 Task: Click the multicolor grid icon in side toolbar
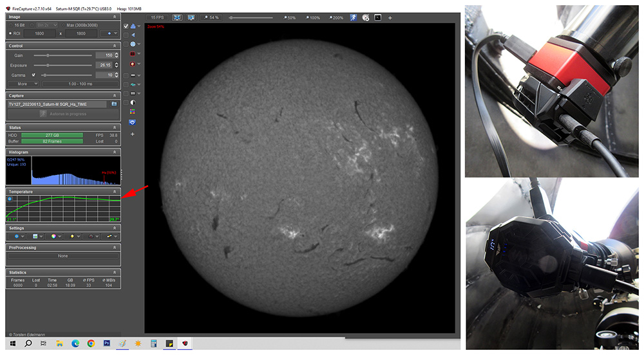tap(133, 111)
